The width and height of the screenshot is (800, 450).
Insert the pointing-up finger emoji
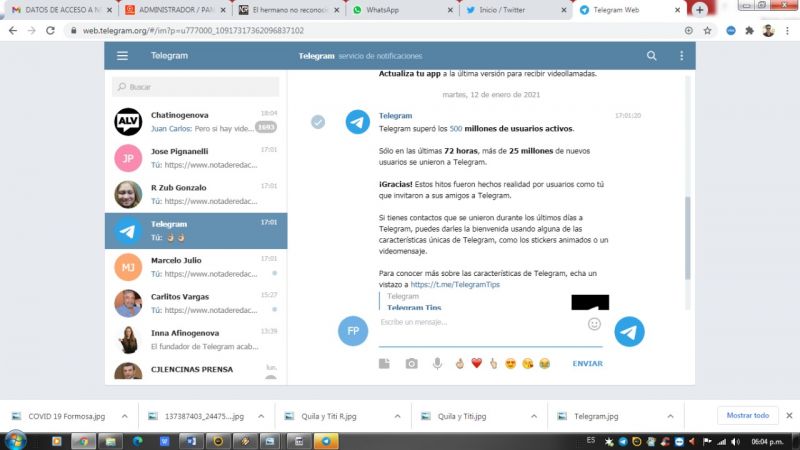pos(493,363)
